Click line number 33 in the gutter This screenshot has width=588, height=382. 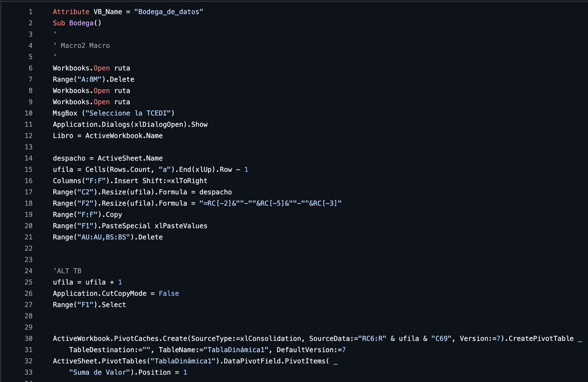(x=29, y=372)
